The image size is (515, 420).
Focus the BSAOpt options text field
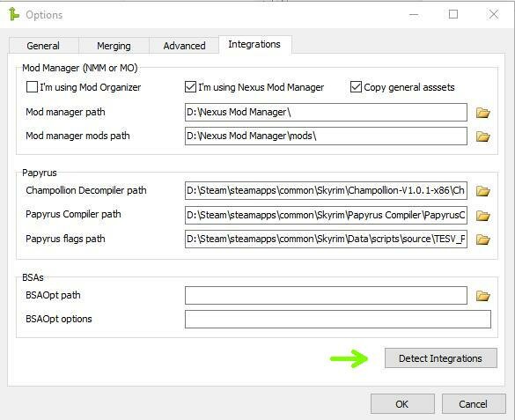pos(338,320)
